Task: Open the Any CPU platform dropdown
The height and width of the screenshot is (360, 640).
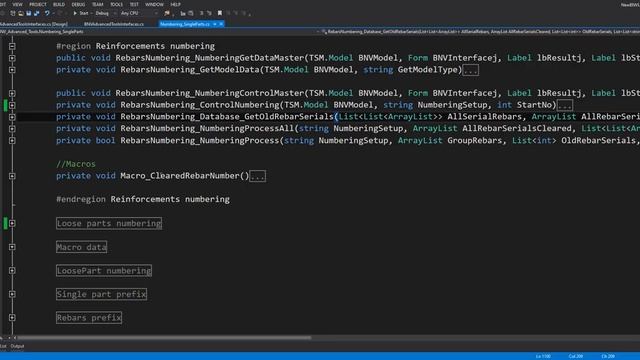Action: point(139,13)
